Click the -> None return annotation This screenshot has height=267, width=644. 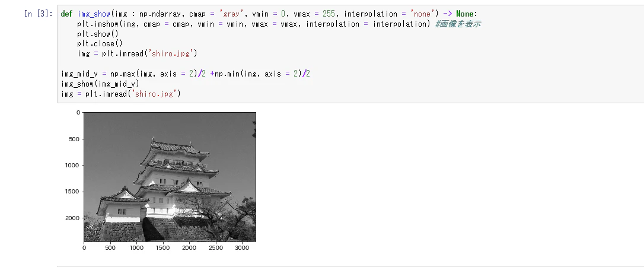[x=460, y=14]
